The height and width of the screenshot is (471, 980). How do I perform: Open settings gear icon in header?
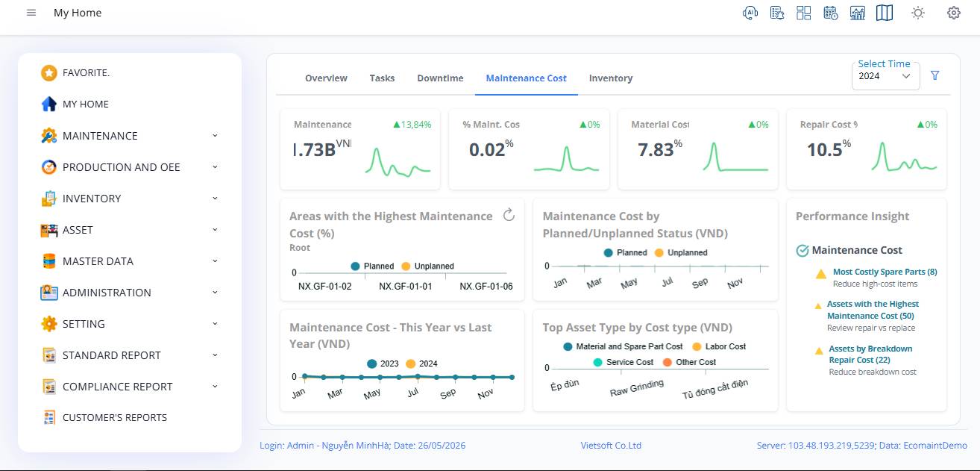[x=954, y=13]
